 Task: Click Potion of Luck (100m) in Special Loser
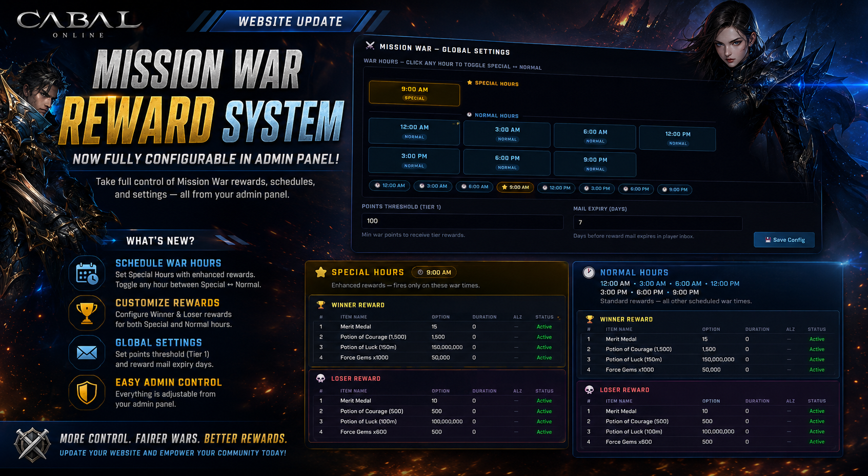tap(368, 421)
